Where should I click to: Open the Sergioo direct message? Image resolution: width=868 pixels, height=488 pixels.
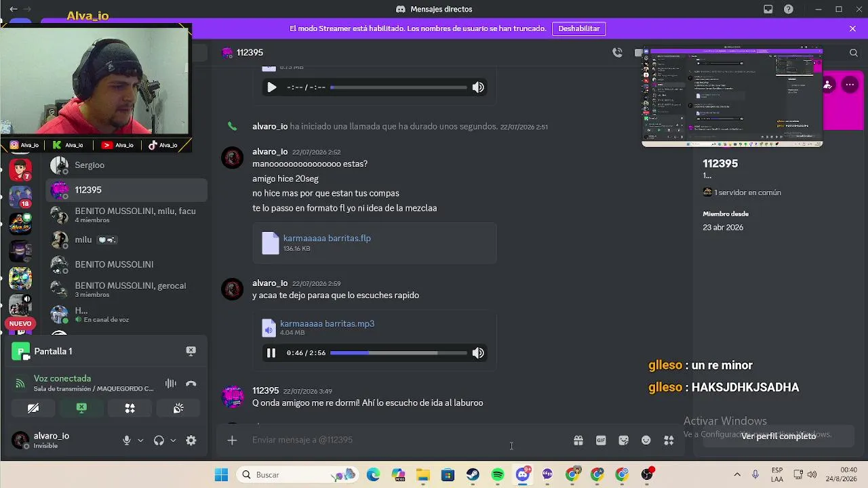tap(126, 165)
